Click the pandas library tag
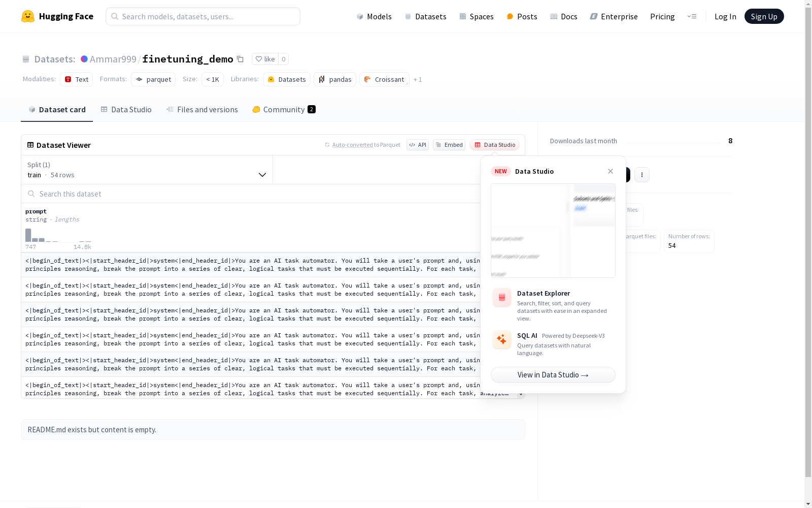Screen dimensions: 812x508 (335, 79)
